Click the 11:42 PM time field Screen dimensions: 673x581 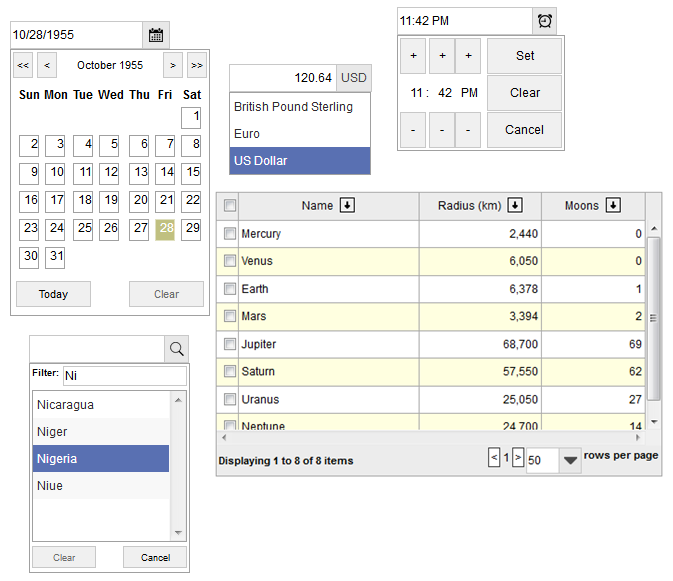(465, 21)
